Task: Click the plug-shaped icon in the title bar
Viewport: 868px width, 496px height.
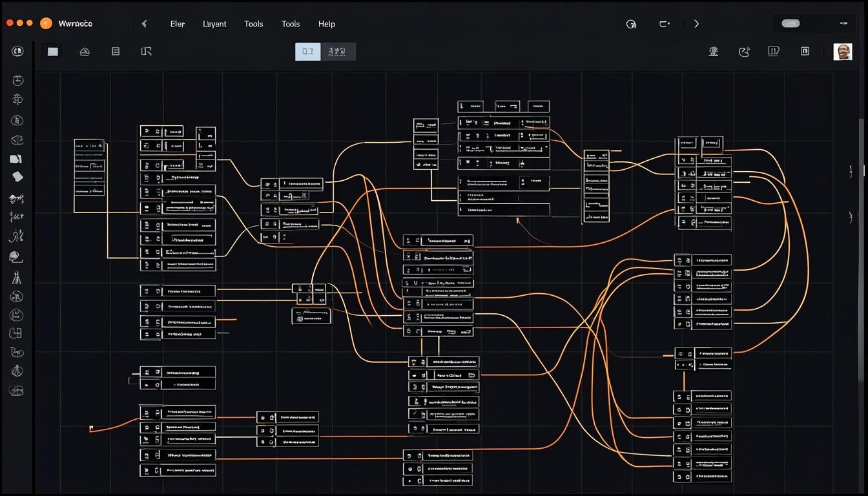Action: tap(664, 24)
